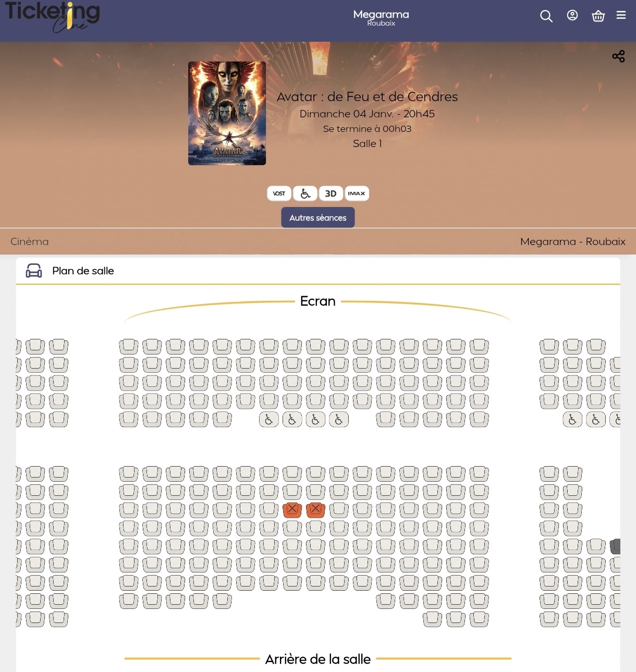This screenshot has height=672, width=636.
Task: Click the IMAX format badge
Action: pos(357,193)
